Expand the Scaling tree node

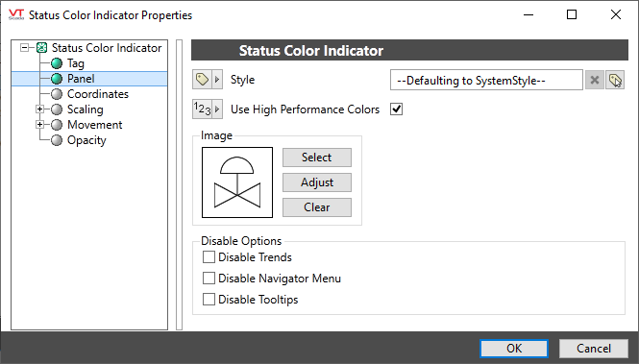pyautogui.click(x=40, y=109)
